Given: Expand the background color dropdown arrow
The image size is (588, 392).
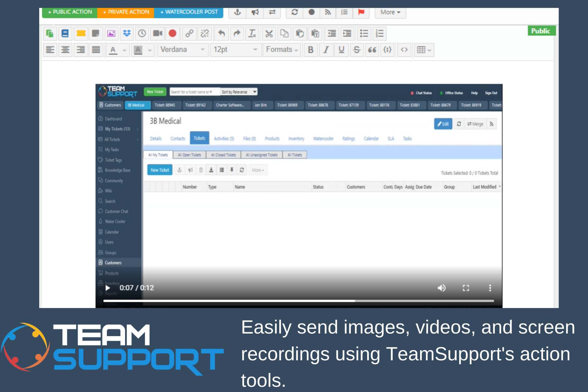Looking at the screenshot, I should point(150,50).
